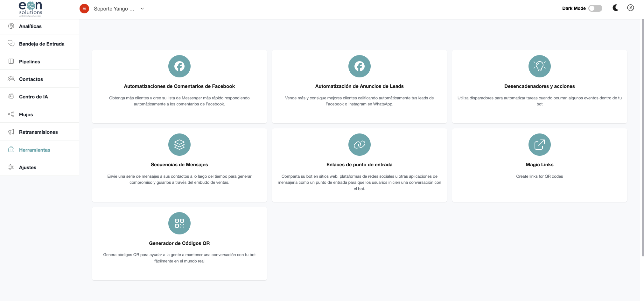The height and width of the screenshot is (301, 644).
Task: Click the chain link Enlaces icon
Action: pyautogui.click(x=360, y=145)
